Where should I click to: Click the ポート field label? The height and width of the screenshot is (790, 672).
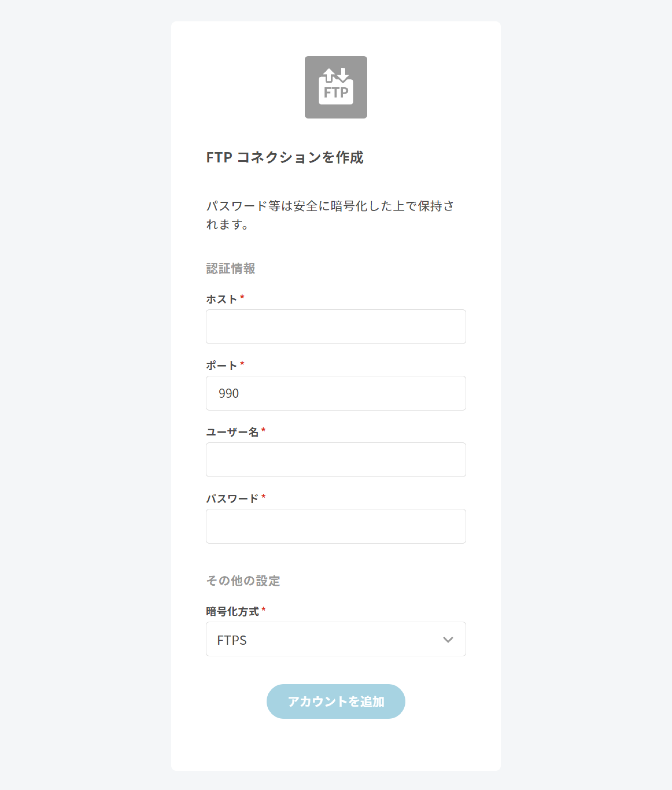click(221, 366)
